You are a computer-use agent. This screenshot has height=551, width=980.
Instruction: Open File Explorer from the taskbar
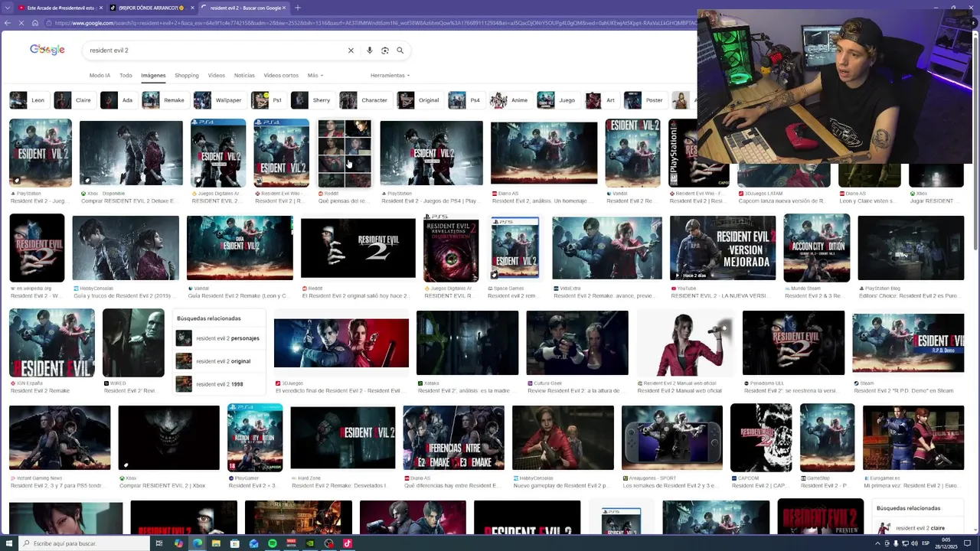click(217, 543)
